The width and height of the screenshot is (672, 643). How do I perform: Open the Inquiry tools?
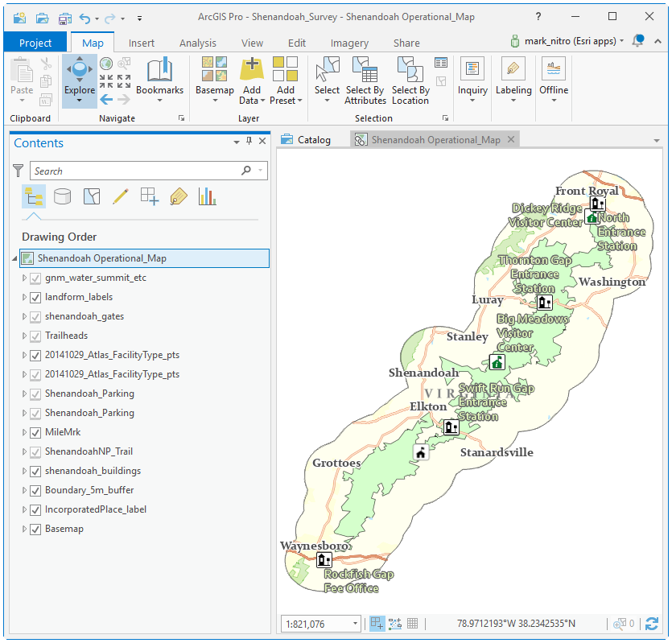[472, 80]
